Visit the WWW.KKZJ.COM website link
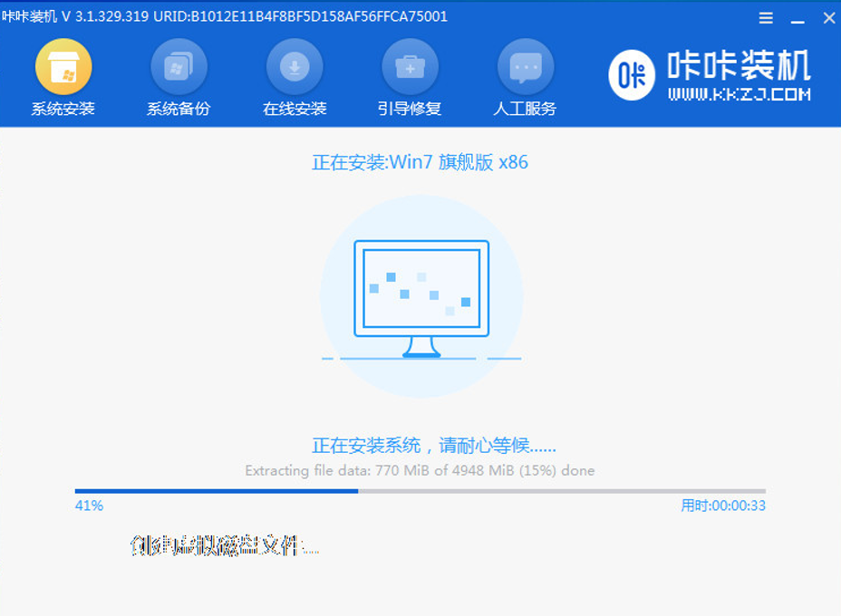Image resolution: width=841 pixels, height=616 pixels. pyautogui.click(x=739, y=94)
